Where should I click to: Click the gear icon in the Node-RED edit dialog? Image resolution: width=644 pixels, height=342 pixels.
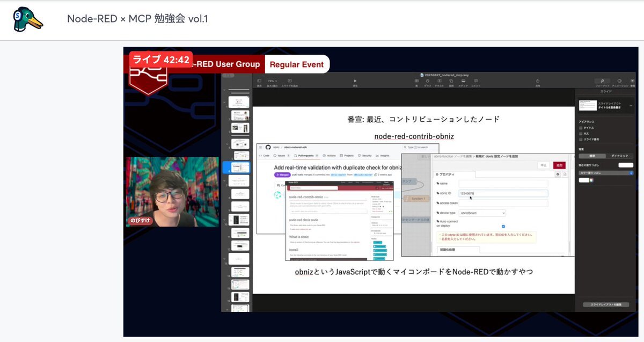tap(558, 174)
